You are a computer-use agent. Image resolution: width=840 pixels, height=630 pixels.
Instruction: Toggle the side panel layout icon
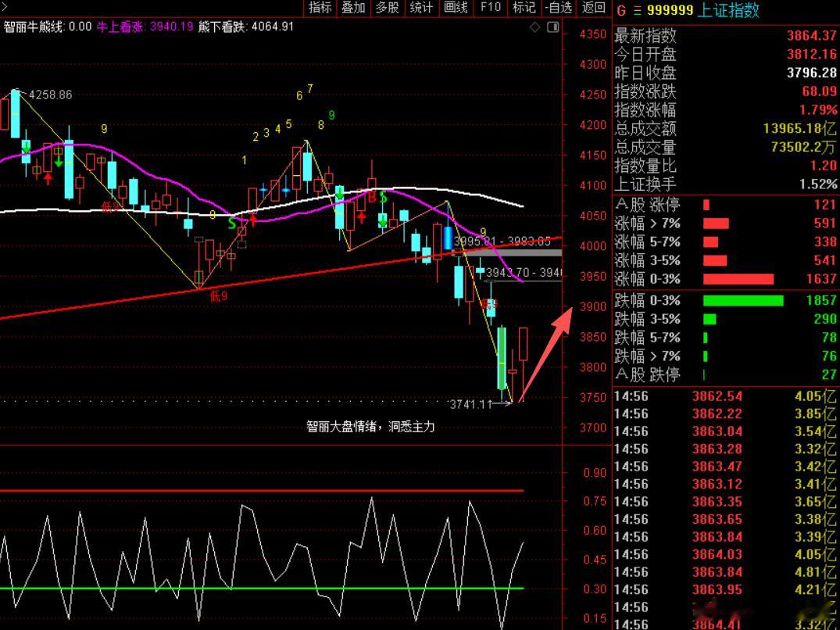[x=553, y=27]
